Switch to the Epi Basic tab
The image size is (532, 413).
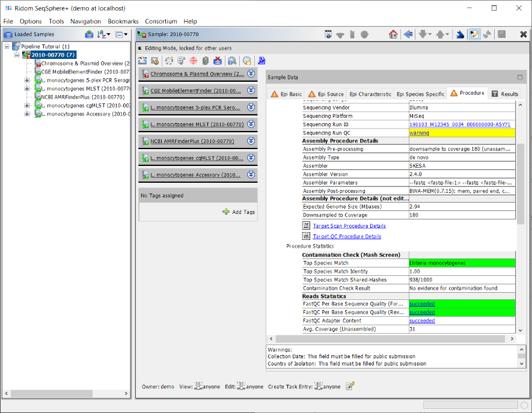[286, 94]
